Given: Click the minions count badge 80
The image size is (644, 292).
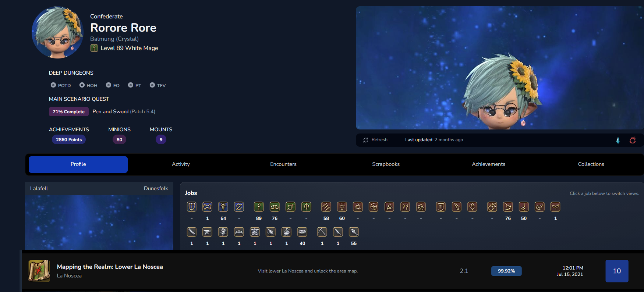Looking at the screenshot, I should (x=119, y=140).
